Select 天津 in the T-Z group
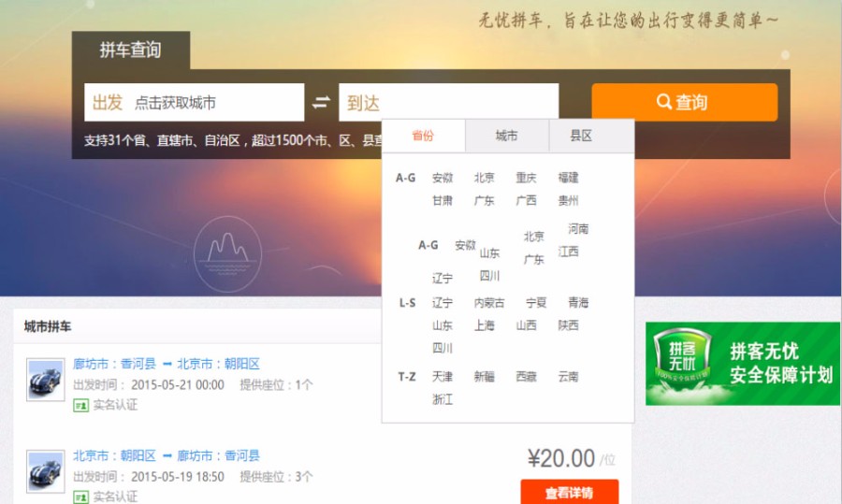Screen dimensions: 842x504 [x=442, y=377]
